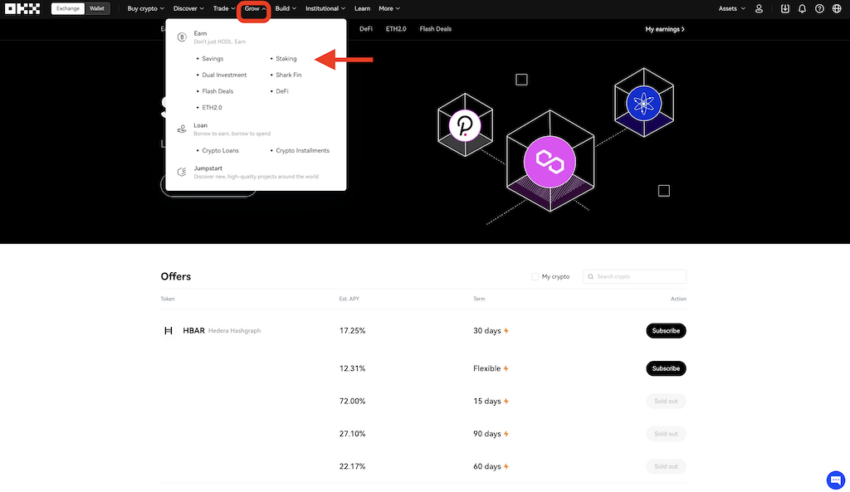Click Sold out for 15 days offer
Viewport: 850px width, 492px height.
[x=666, y=401]
